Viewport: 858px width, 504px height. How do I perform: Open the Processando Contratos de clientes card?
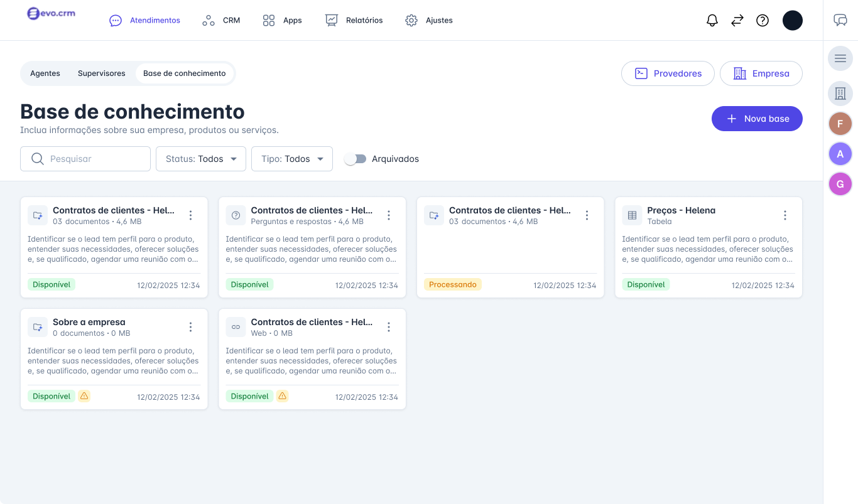[511, 247]
